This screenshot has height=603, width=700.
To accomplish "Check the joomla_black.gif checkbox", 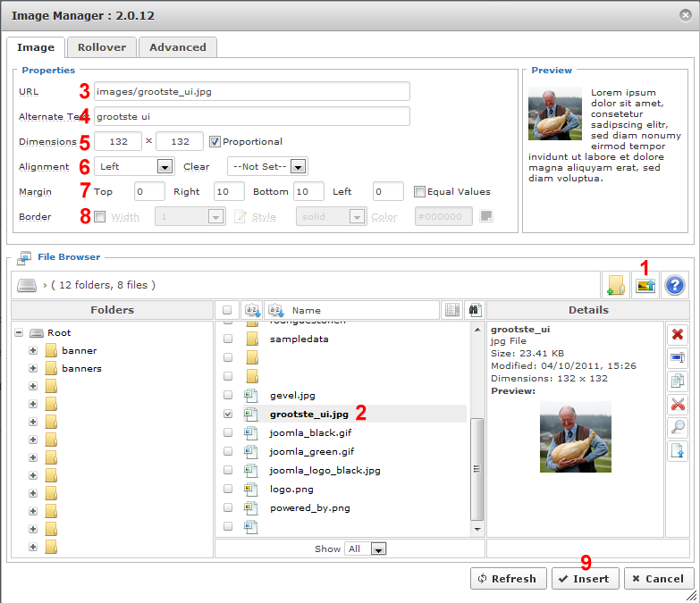I will [228, 432].
